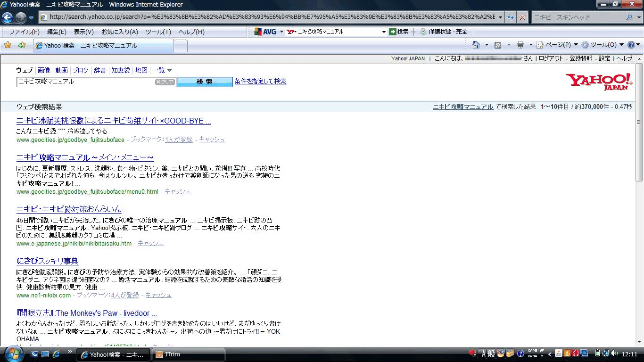This screenshot has height=362, width=644.
Task: Switch to the 画像 search tab
Action: coord(44,70)
